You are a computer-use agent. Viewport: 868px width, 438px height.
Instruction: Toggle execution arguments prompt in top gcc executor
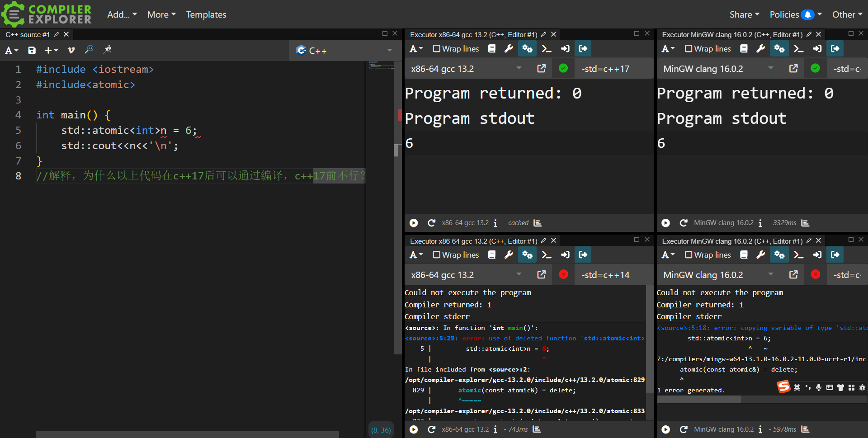(546, 49)
